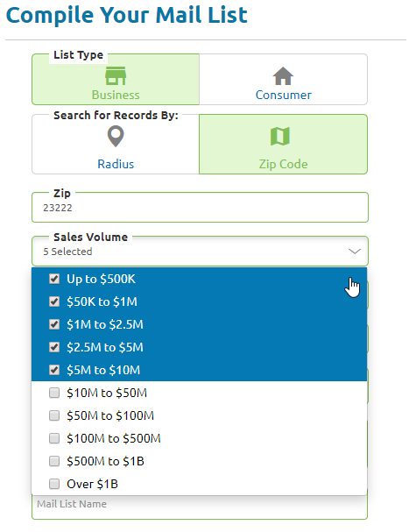416x532 pixels.
Task: Uncheck the Up to $500K checkbox
Action: point(54,279)
